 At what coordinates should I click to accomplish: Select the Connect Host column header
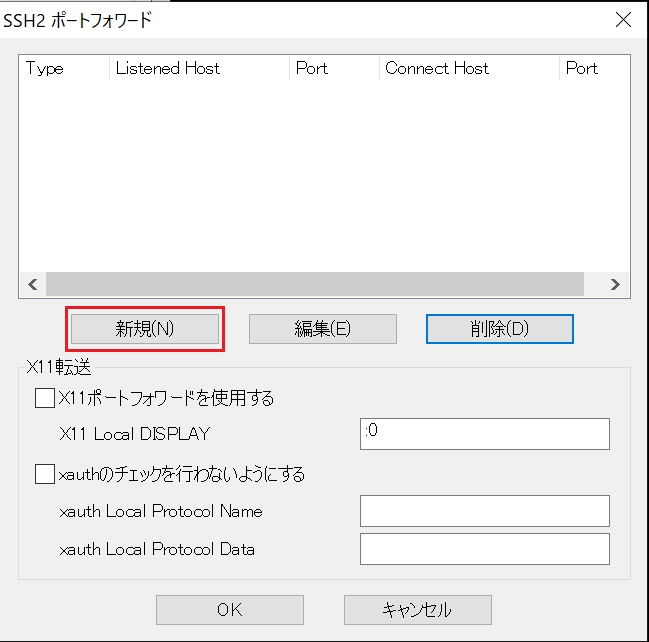coord(469,68)
